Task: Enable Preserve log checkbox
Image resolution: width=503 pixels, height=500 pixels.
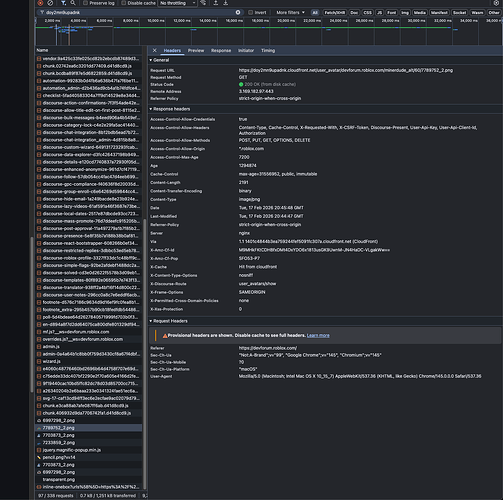Action: pyautogui.click(x=86, y=3)
